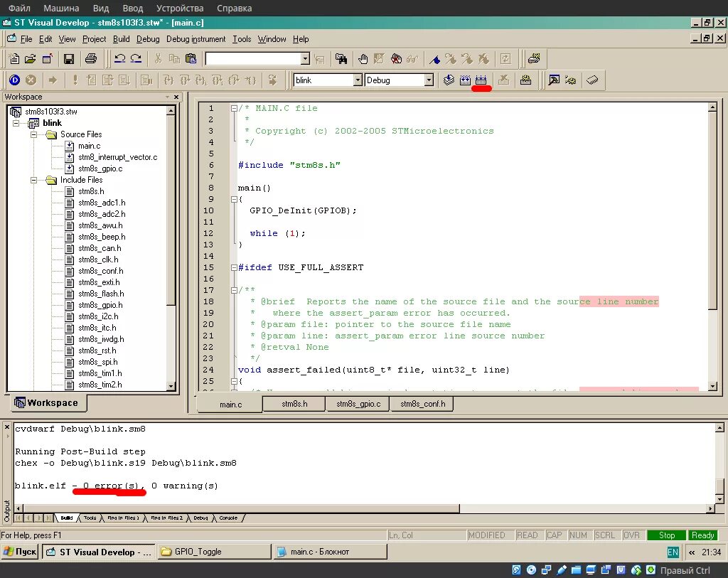Click the hammer window icon in the build toolbar
Image resolution: width=728 pixels, height=578 pixels.
(x=554, y=80)
